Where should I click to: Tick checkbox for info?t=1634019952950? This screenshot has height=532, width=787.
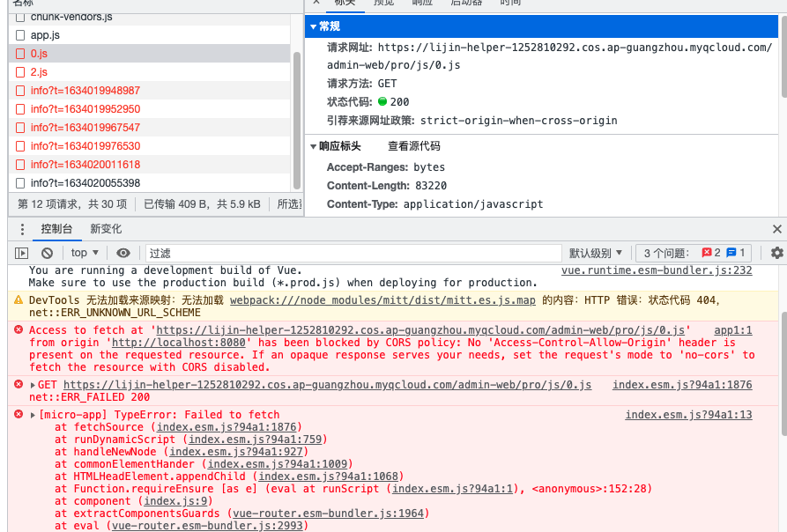pyautogui.click(x=20, y=109)
